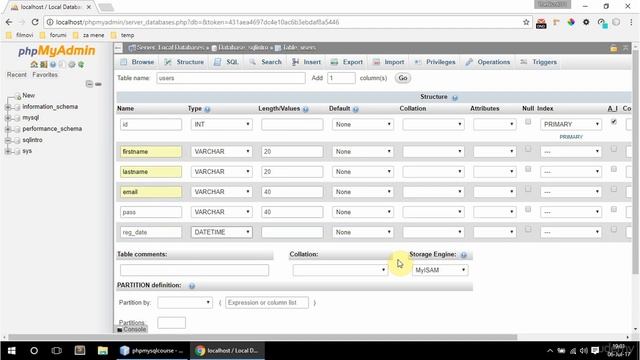Open volume control in system tray
Viewport: 640px width, 360px height.
[x=584, y=351]
